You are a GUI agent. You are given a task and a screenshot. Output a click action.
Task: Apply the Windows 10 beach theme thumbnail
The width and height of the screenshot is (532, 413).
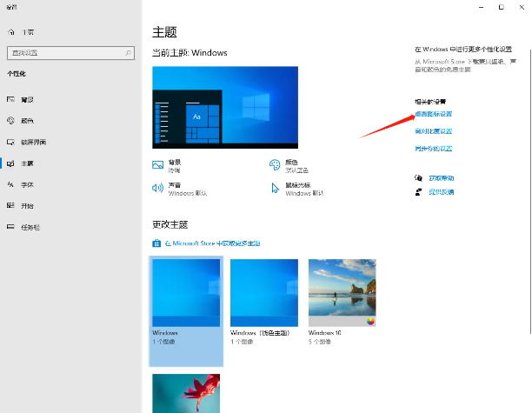click(342, 293)
